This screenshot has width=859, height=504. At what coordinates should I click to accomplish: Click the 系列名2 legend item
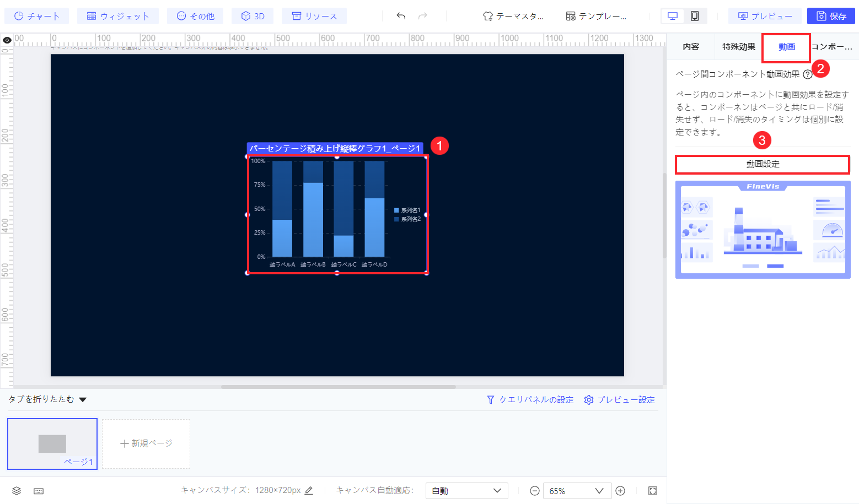[x=407, y=219]
